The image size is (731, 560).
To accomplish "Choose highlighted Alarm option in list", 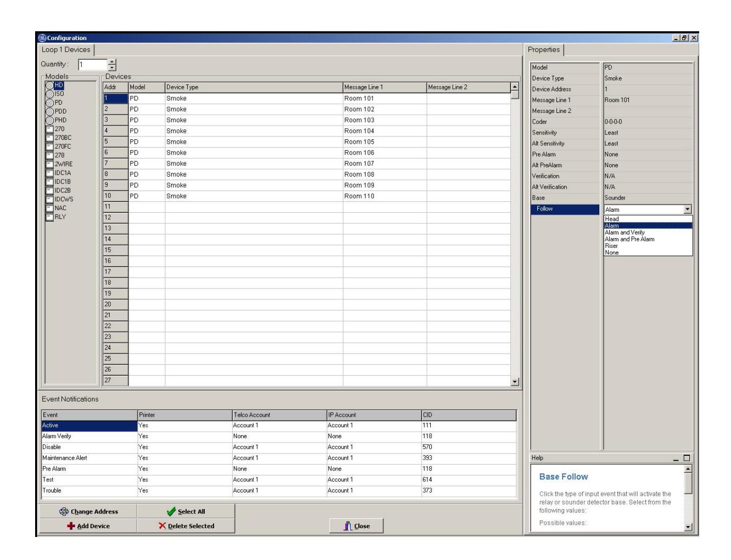I will pyautogui.click(x=648, y=225).
